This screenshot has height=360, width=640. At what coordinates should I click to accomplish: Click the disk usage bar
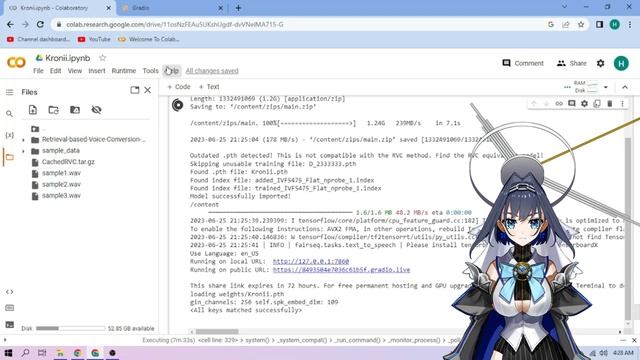pyautogui.click(x=70, y=328)
